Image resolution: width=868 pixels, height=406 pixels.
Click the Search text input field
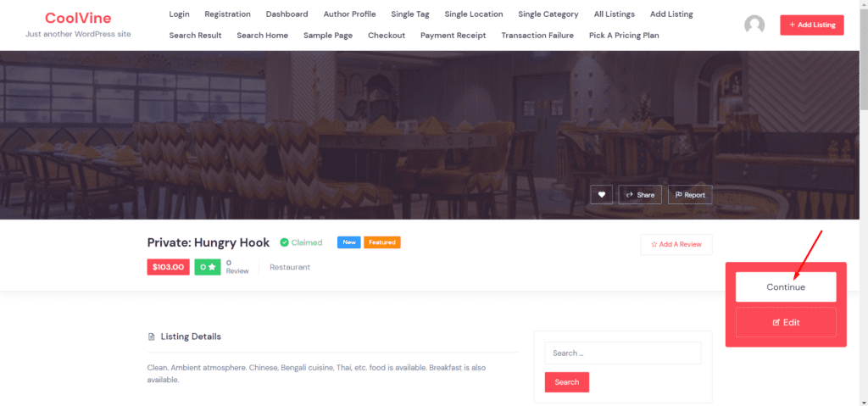(x=623, y=353)
